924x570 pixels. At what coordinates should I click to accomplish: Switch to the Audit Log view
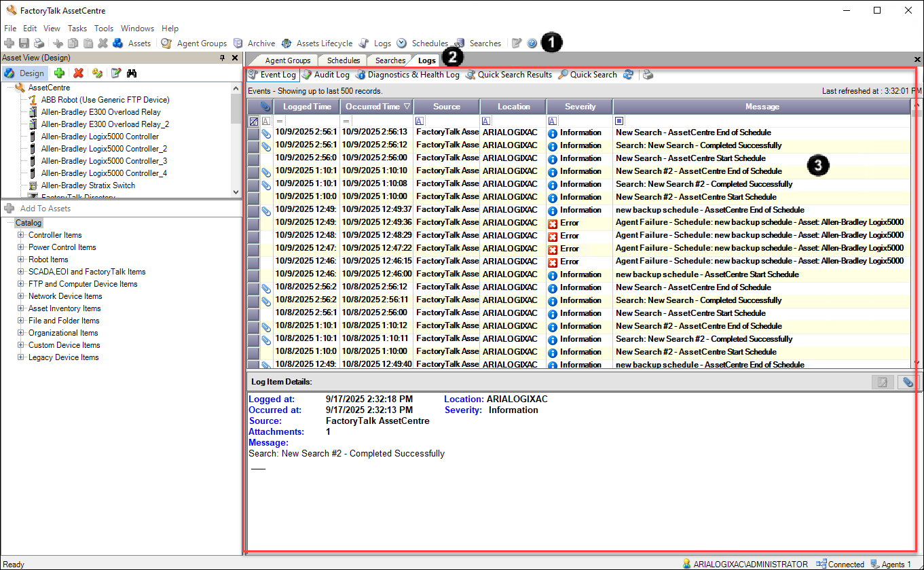[x=326, y=75]
